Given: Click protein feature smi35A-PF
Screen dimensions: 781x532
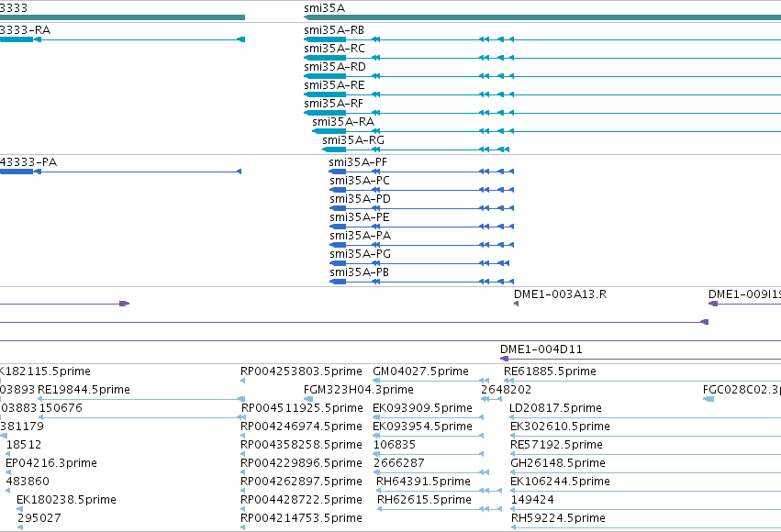Looking at the screenshot, I should [x=358, y=162].
